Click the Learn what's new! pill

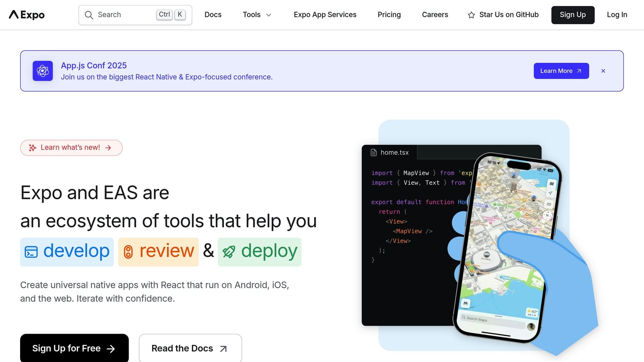point(71,148)
